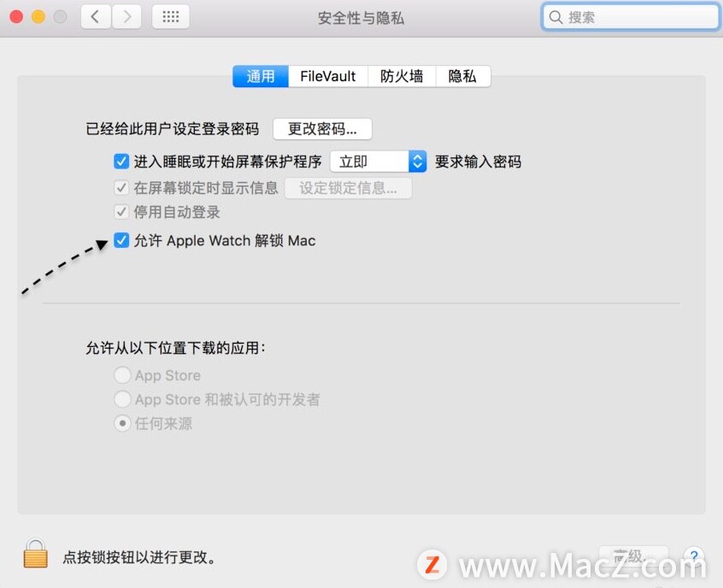723x588 pixels.
Task: Uncheck allow Apple Watch to unlock Mac
Action: tap(121, 240)
